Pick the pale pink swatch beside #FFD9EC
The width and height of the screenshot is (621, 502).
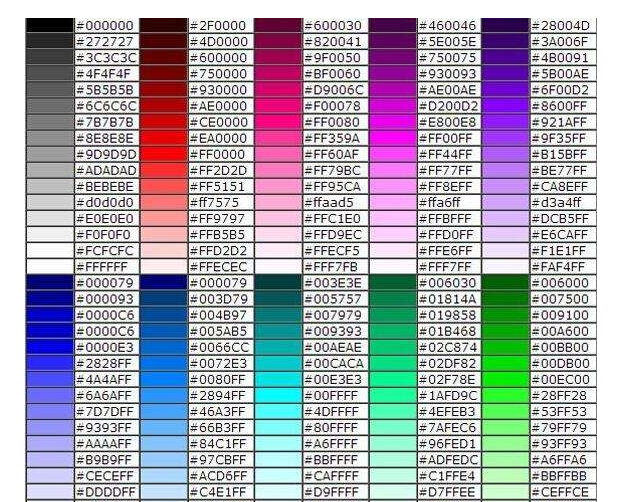278,234
